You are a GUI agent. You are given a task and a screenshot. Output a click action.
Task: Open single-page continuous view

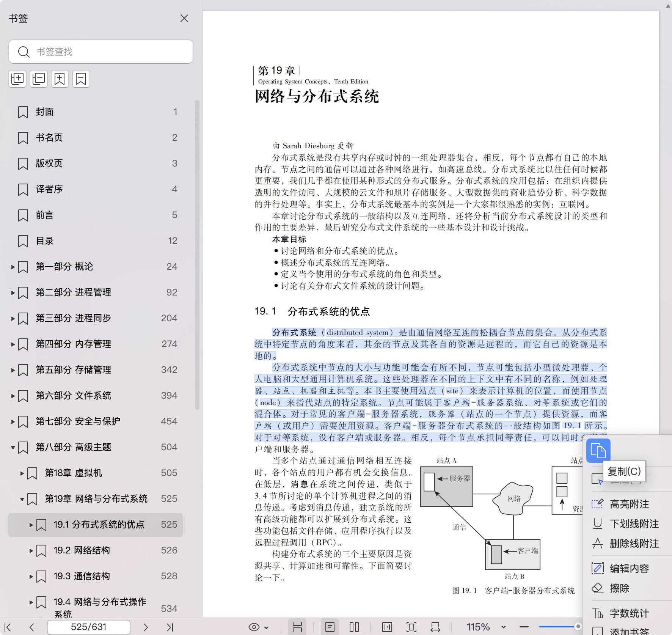(330, 627)
